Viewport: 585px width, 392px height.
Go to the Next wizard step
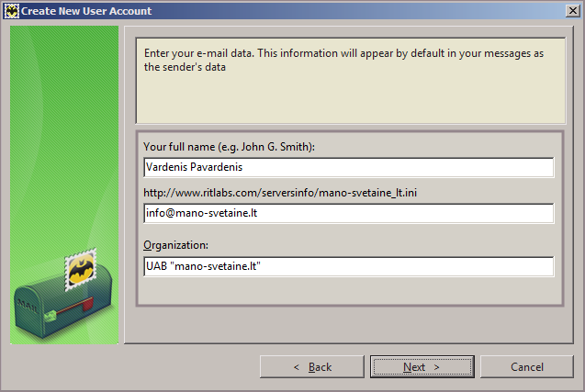tap(422, 366)
